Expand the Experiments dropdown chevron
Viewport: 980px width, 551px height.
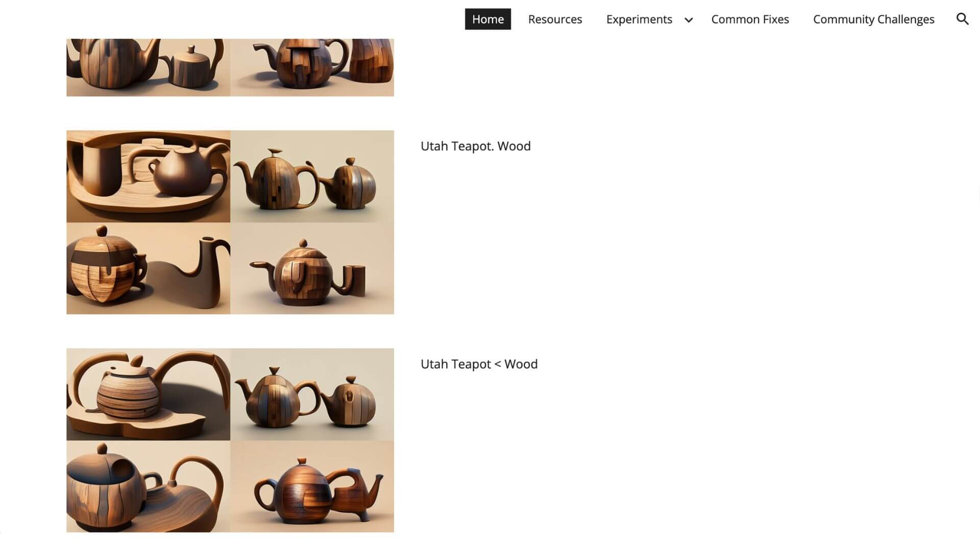[689, 20]
